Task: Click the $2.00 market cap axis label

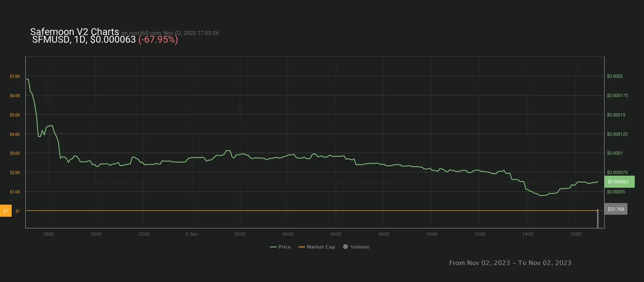Action: coord(15,172)
